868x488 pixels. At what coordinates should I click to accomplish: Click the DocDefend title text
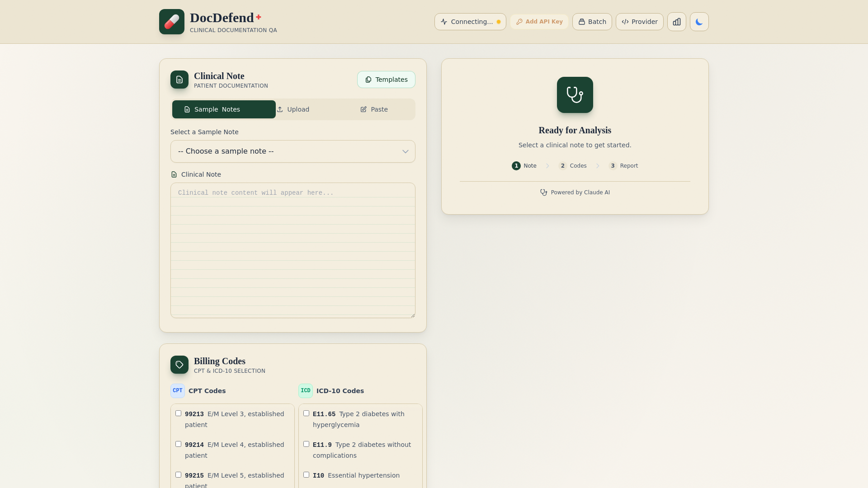pyautogui.click(x=222, y=18)
